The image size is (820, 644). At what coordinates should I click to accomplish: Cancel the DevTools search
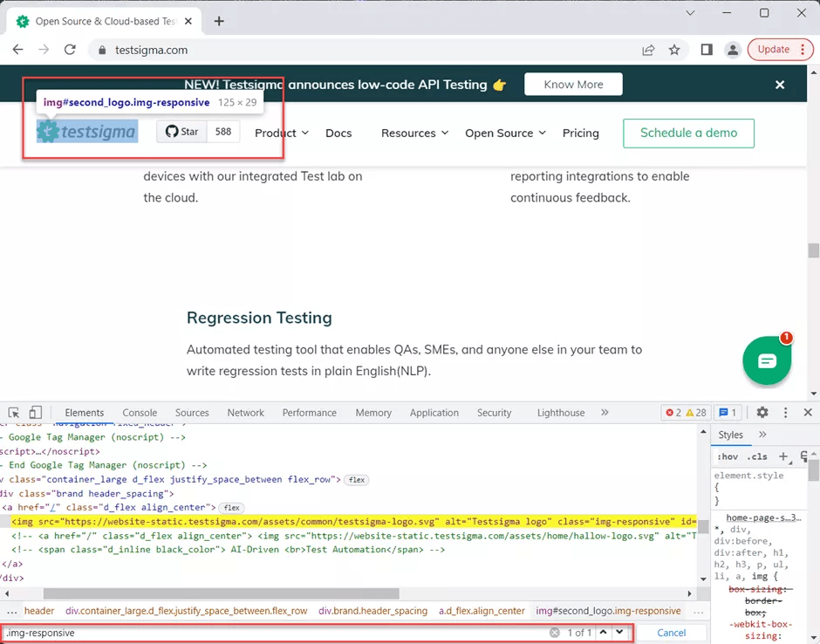click(671, 633)
